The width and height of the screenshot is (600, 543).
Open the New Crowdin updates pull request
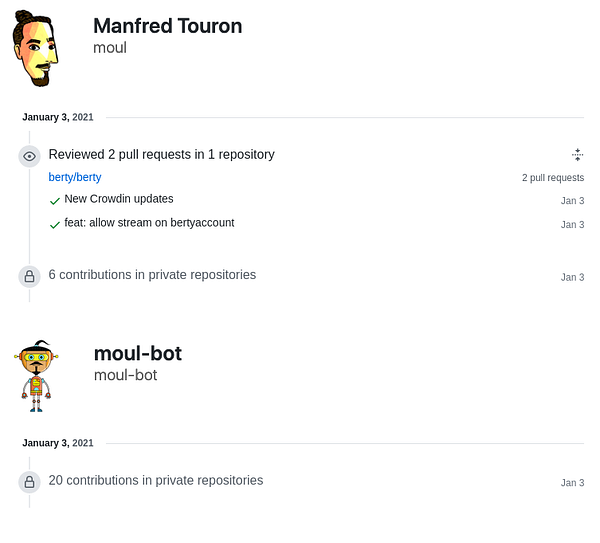[x=119, y=199]
